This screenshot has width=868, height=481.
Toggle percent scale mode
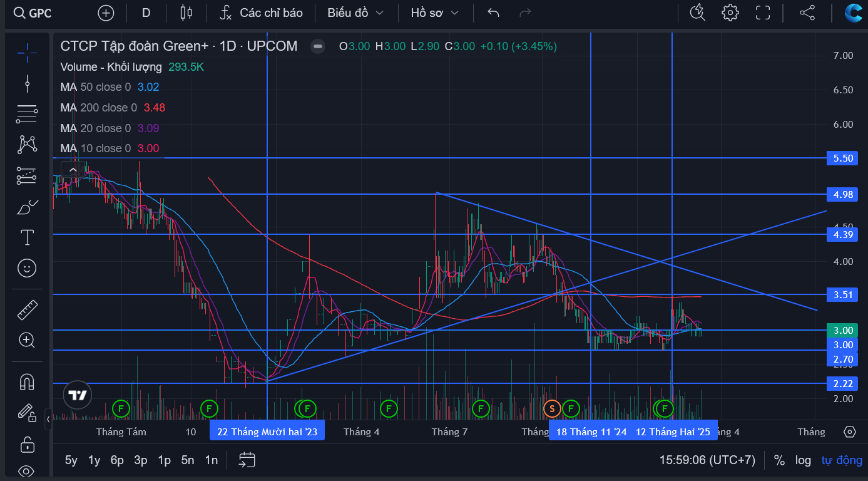(x=779, y=460)
